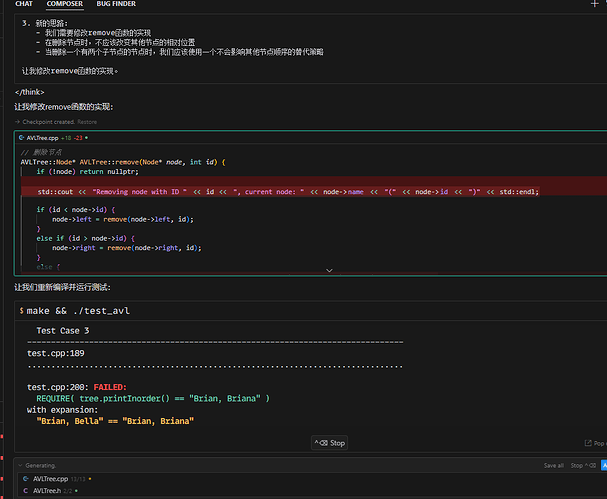Click the dollar prompt icon of the terminal command
607x499 pixels.
[21, 311]
